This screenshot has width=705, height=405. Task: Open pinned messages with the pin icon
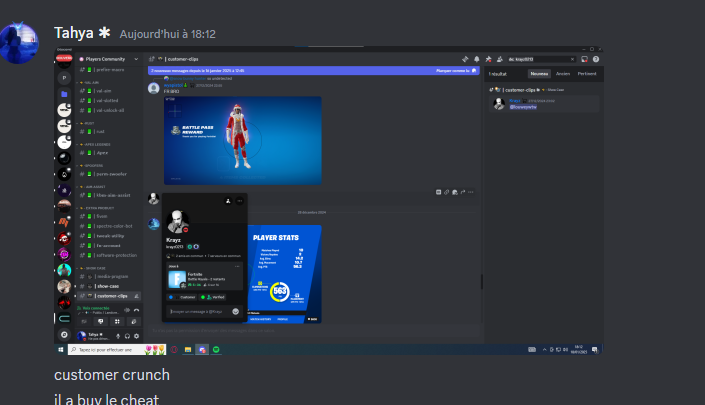point(488,59)
